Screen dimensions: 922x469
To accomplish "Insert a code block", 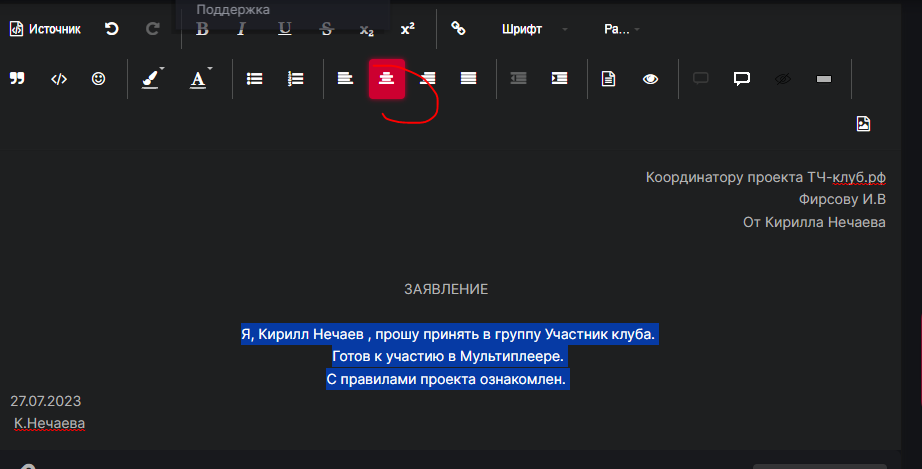I will 59,79.
